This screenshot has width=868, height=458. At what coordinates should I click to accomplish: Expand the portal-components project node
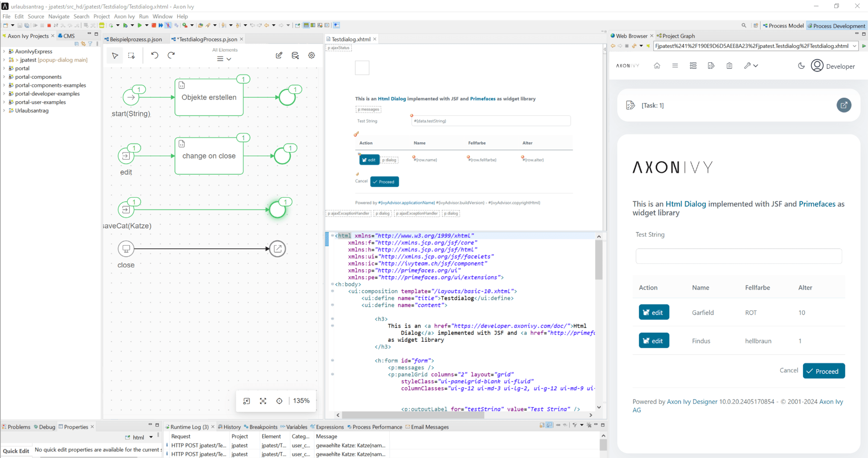tap(4, 77)
